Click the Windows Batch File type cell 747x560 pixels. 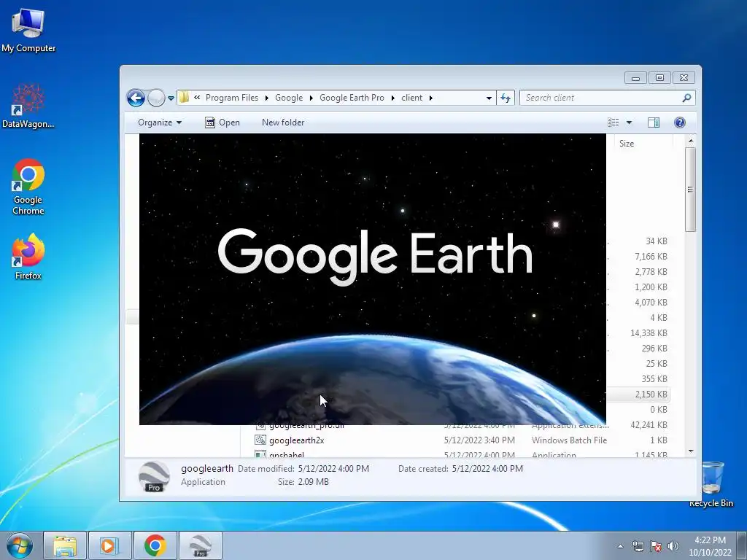pos(569,440)
